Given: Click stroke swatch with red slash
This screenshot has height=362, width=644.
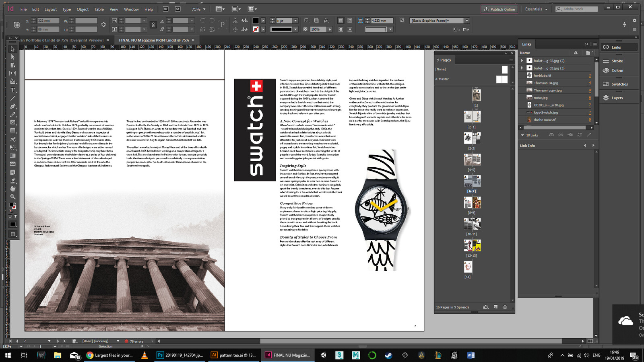Looking at the screenshot, I should [x=256, y=29].
